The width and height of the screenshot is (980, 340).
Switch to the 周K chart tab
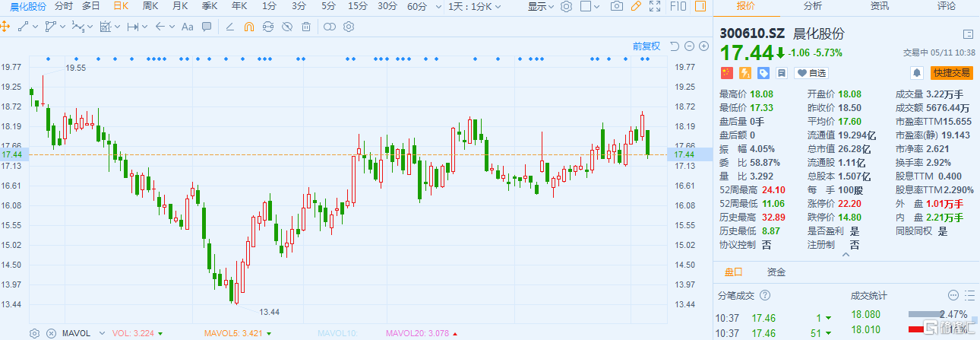(x=150, y=7)
